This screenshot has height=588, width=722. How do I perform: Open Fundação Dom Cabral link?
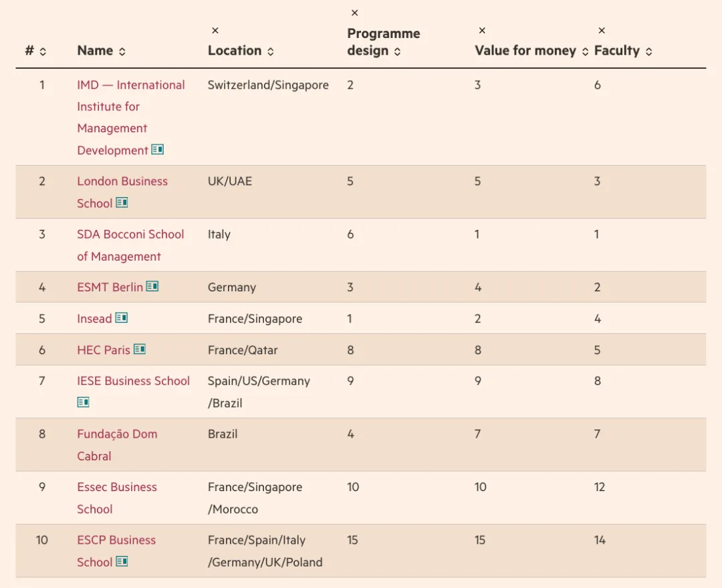pos(117,445)
